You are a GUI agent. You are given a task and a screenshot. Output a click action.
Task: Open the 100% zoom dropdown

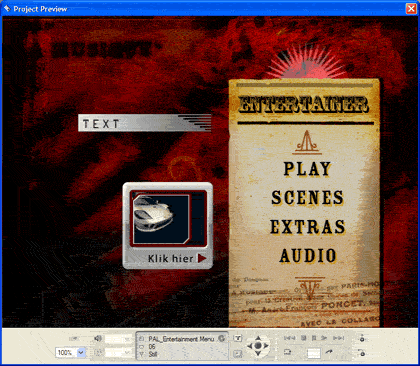(x=81, y=352)
